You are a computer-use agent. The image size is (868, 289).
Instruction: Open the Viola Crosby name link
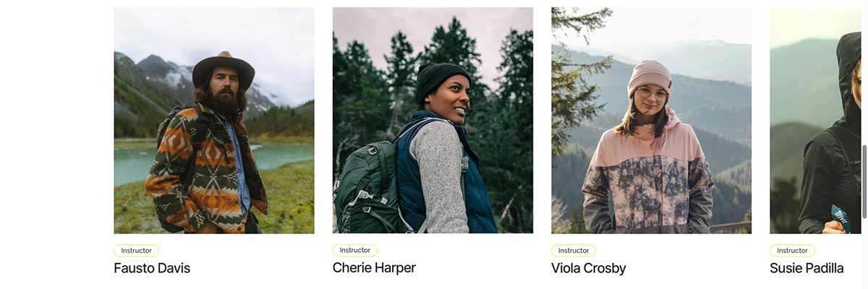(588, 268)
